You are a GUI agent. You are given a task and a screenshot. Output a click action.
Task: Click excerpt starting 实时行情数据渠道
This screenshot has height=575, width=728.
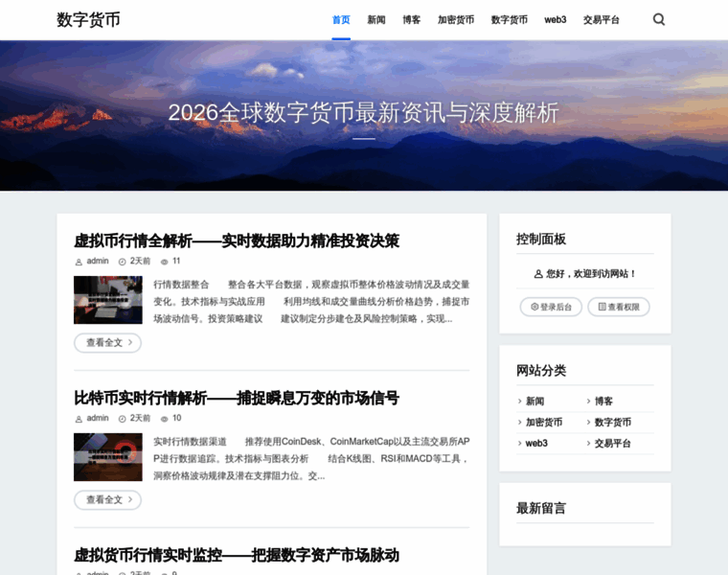[311, 458]
